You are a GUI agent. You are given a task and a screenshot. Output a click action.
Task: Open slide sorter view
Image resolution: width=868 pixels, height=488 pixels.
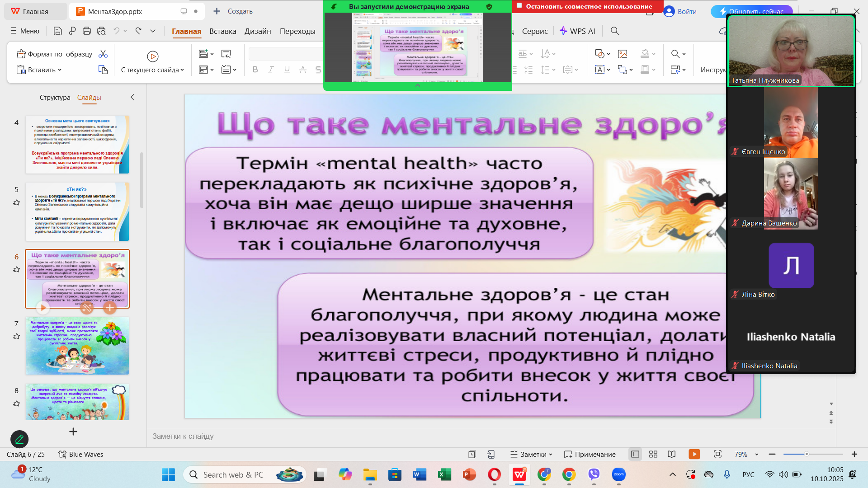pos(653,454)
